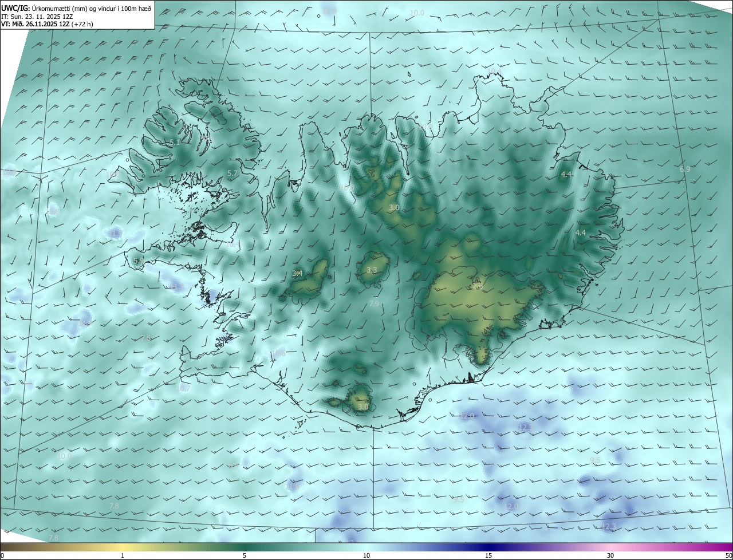Click the 5 tick label on the colour scale
733x560 pixels.
click(x=245, y=555)
